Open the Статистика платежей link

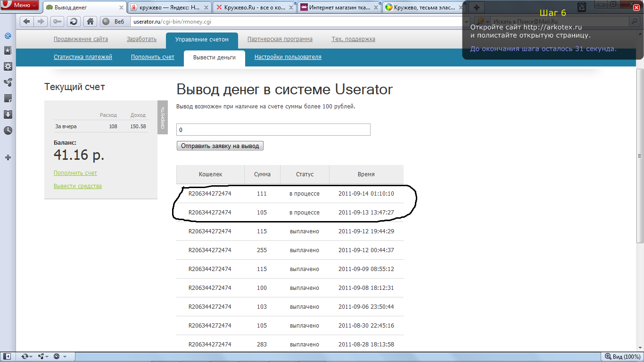click(83, 57)
